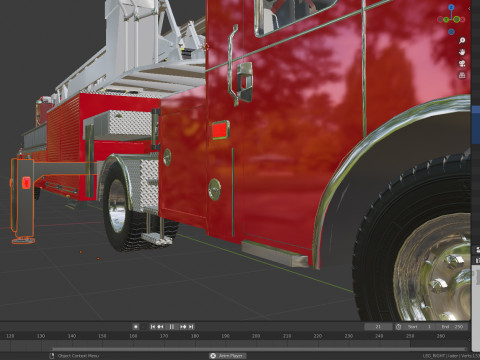The height and width of the screenshot is (360, 480).
Task: Toggle the camera view icon
Action: pyautogui.click(x=462, y=64)
